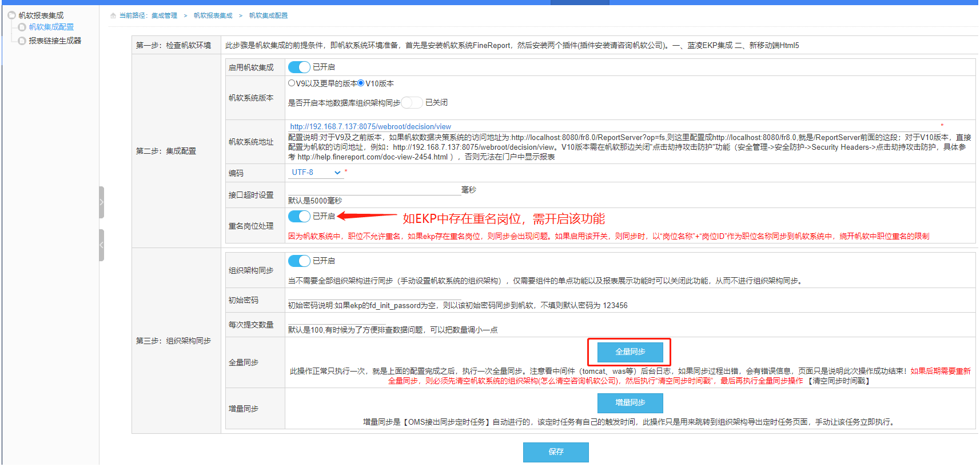Click the sidebar handle with the right arrow
The height and width of the screenshot is (467, 980).
pos(101,202)
